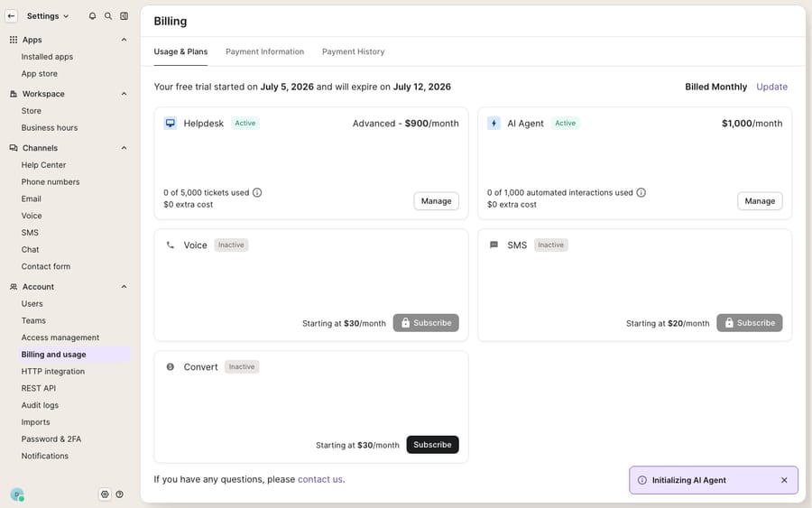Select the Usage & Plans tab
This screenshot has width=812, height=508.
(x=180, y=51)
